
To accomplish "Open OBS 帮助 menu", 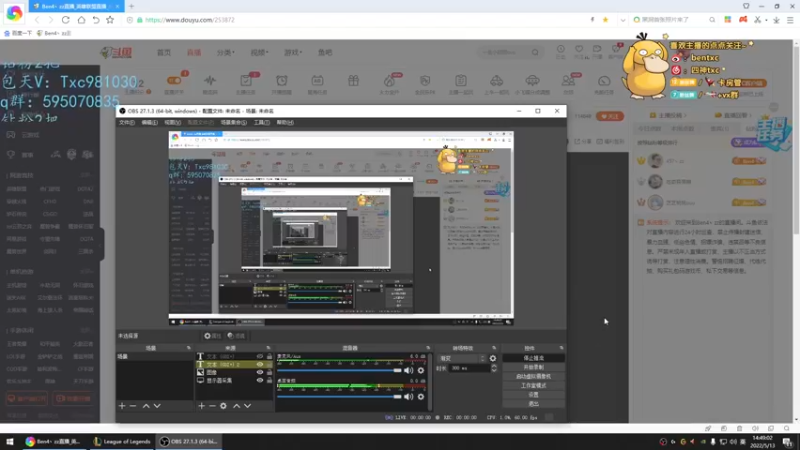I will (x=285, y=122).
